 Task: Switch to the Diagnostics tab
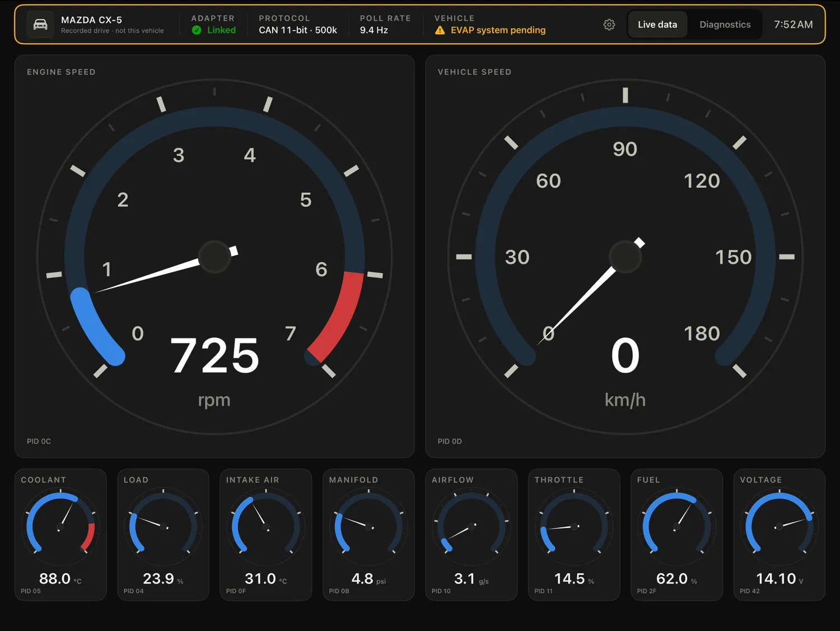(725, 25)
